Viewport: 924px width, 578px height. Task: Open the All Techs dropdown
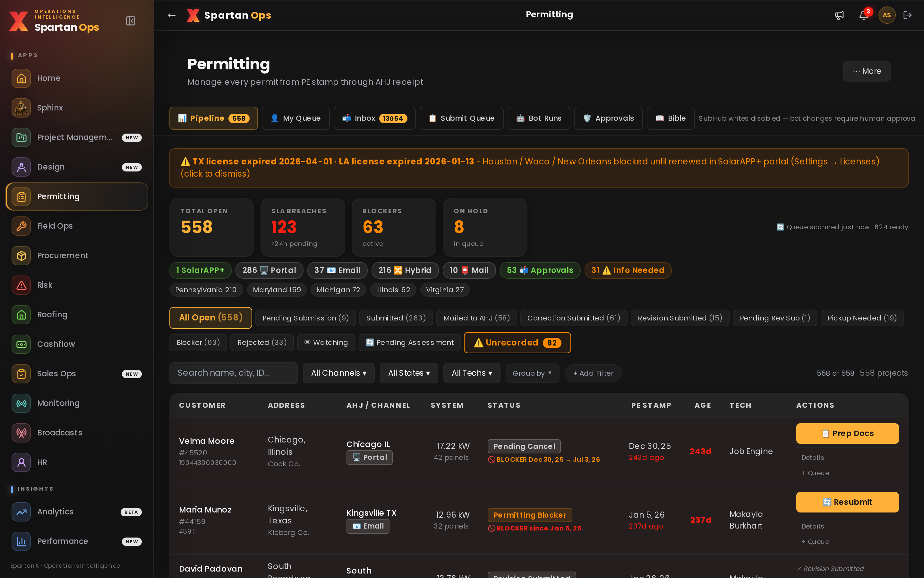coord(472,373)
